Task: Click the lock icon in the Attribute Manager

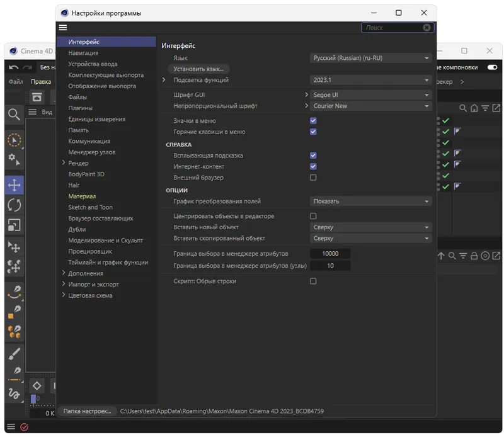Action: click(474, 256)
